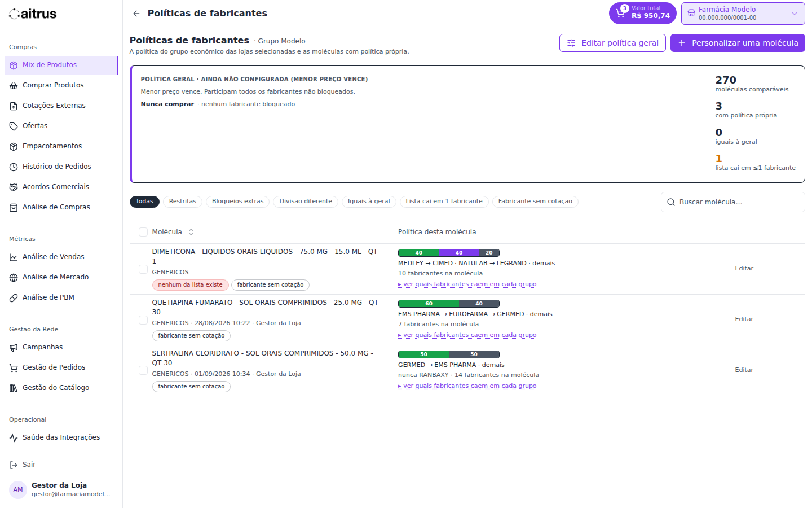Expand fabricantes por grupo for DIMETICONA
The height and width of the screenshot is (508, 812).
[467, 284]
